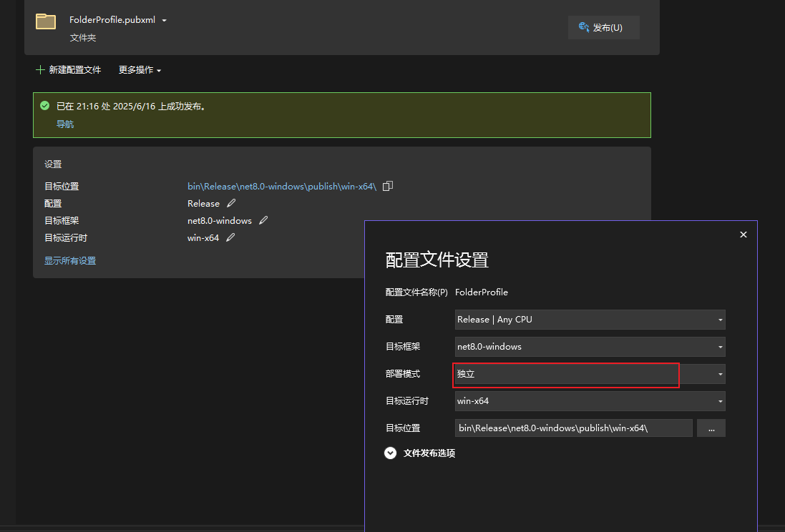Click the net8.0-windows value in the settings panel
Screen dimensions: 785x532
pos(220,221)
